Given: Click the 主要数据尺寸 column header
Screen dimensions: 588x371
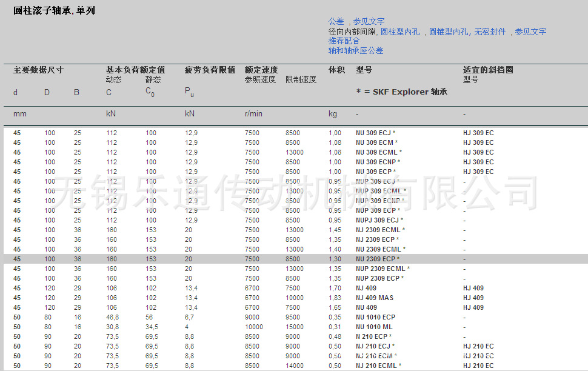Looking at the screenshot, I should click(x=38, y=70).
